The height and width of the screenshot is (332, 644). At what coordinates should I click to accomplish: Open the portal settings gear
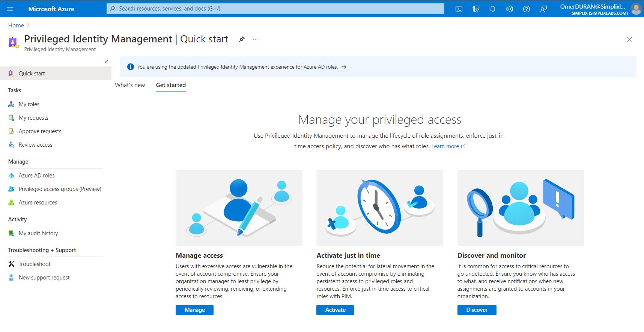pos(510,9)
